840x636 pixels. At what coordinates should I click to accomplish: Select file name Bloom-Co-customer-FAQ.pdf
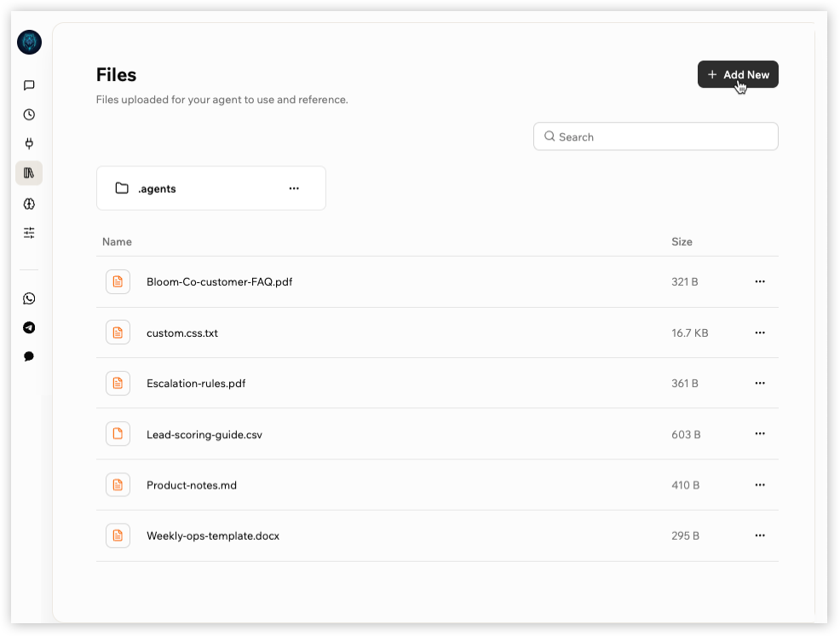(x=220, y=281)
